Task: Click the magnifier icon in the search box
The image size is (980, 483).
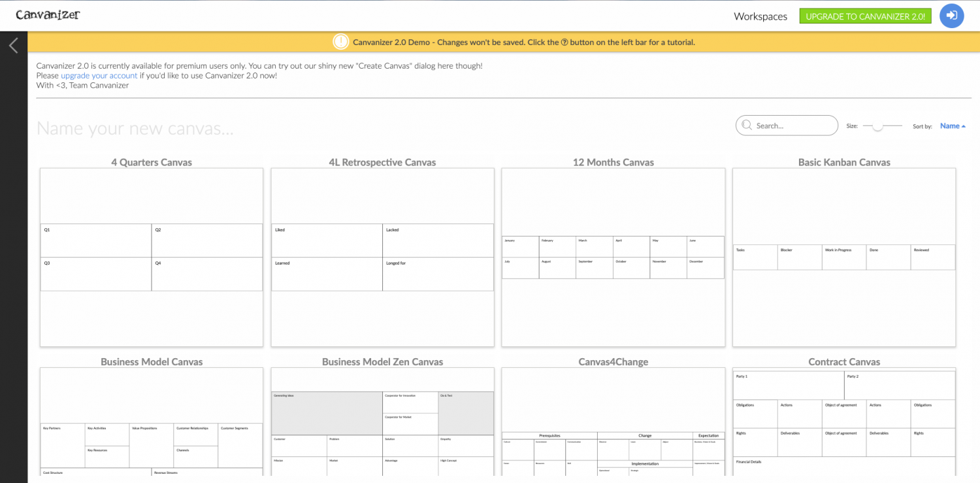Action: pyautogui.click(x=747, y=125)
